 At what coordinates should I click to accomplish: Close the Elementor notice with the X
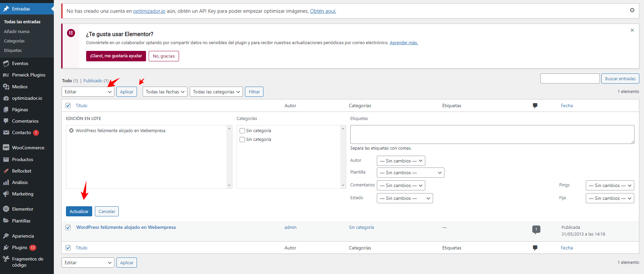[x=632, y=30]
